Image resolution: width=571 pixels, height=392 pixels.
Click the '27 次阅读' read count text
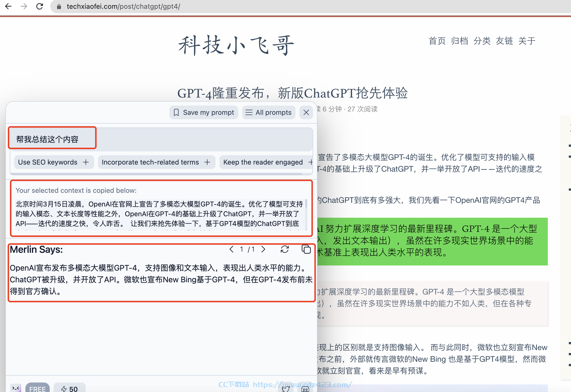coord(362,109)
